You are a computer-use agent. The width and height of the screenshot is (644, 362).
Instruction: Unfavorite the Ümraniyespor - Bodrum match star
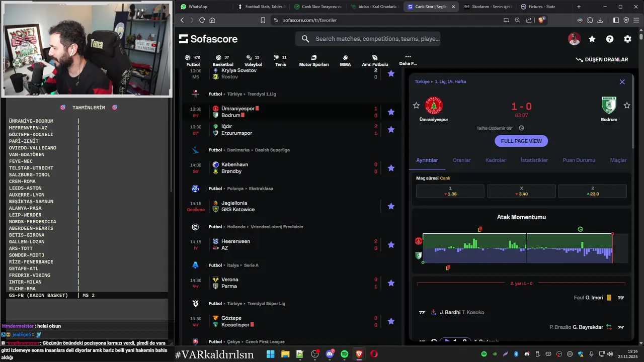391,112
